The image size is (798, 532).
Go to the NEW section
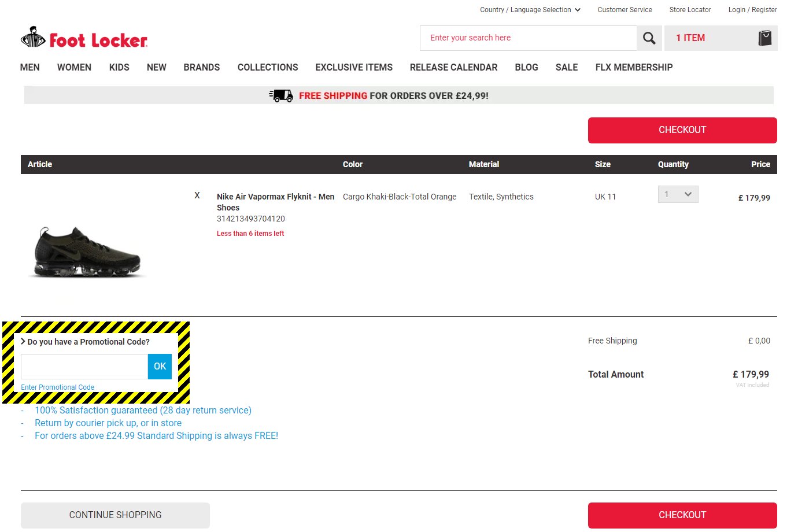[x=157, y=67]
